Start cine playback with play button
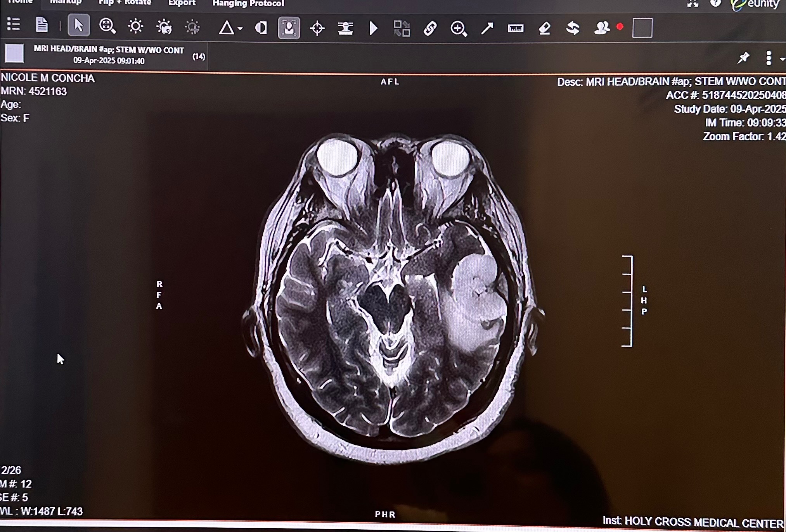Screen dimensions: 786x532 pos(373,28)
